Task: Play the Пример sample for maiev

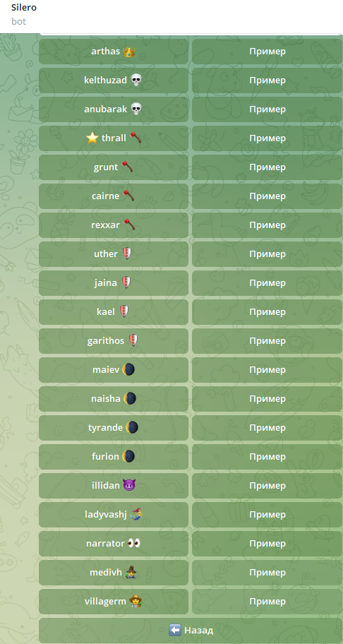Action: (x=267, y=370)
